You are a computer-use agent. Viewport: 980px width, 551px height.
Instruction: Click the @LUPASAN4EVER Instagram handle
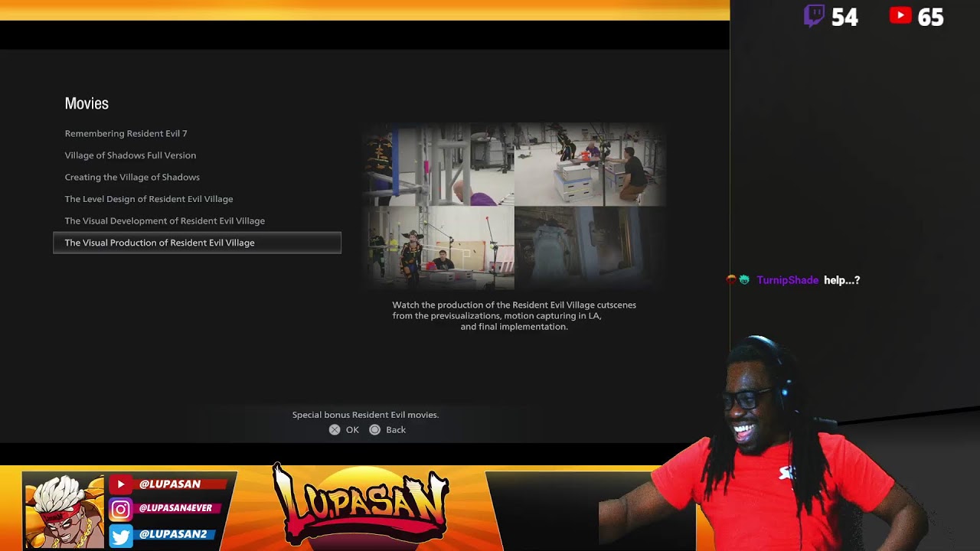pos(175,508)
